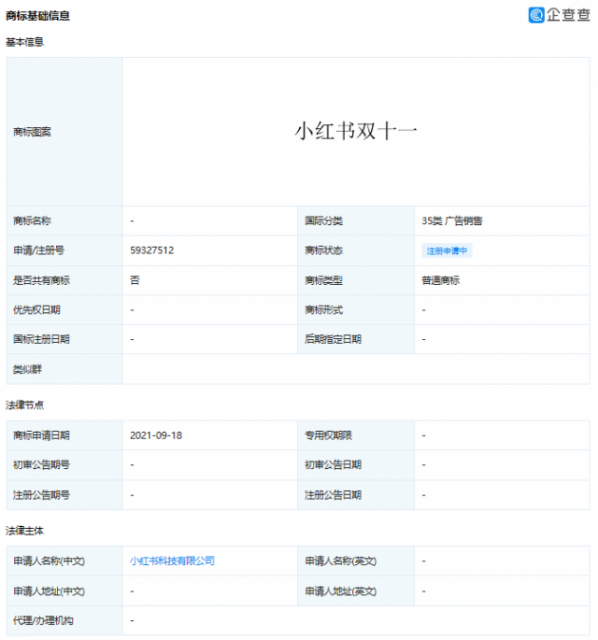
Task: Click the 申请人地址(英文) label cell
Action: (x=356, y=591)
